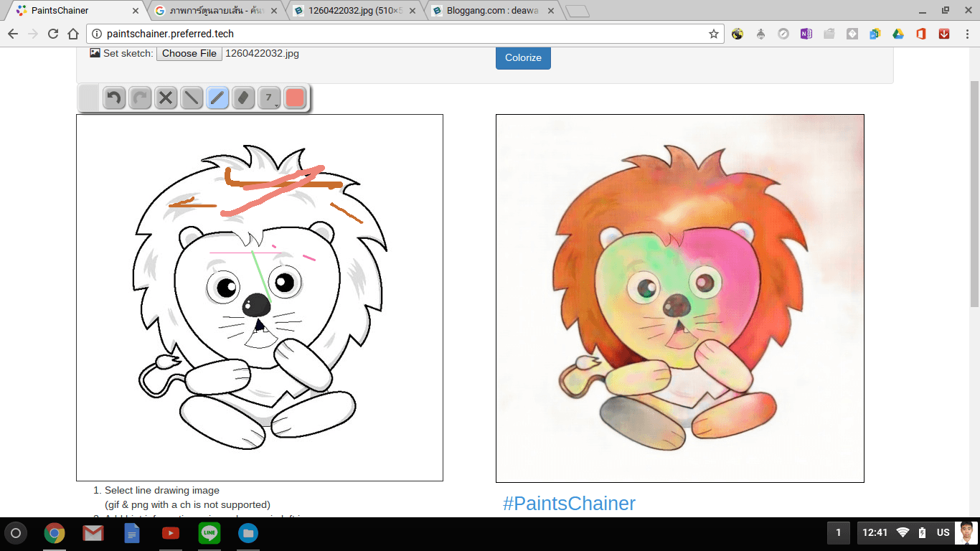Click the grey pencil circle extension icon

click(783, 34)
